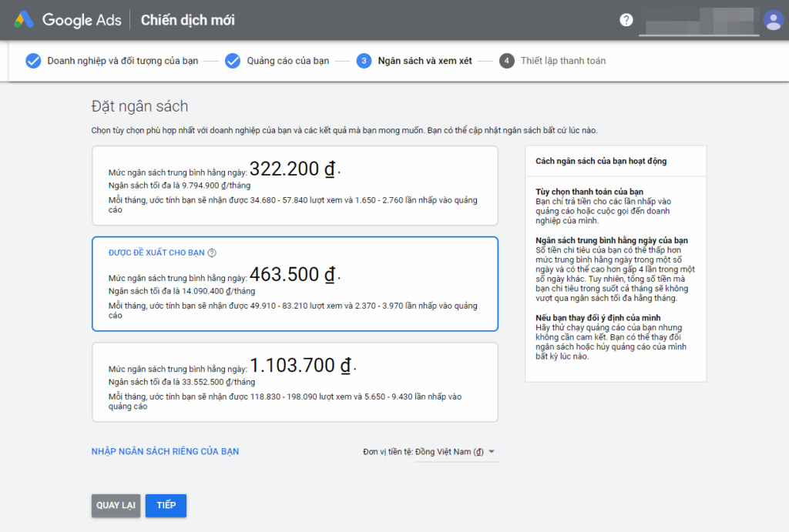Click the checkmark for your ad step
This screenshot has width=789, height=532.
pos(233,61)
